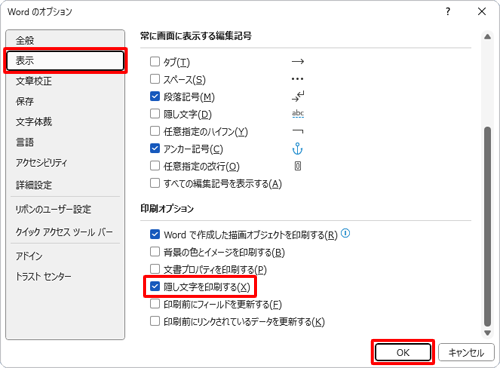Viewport: 500px width, 368px height.
Task: Open the 文章校正 category
Action: click(x=65, y=81)
